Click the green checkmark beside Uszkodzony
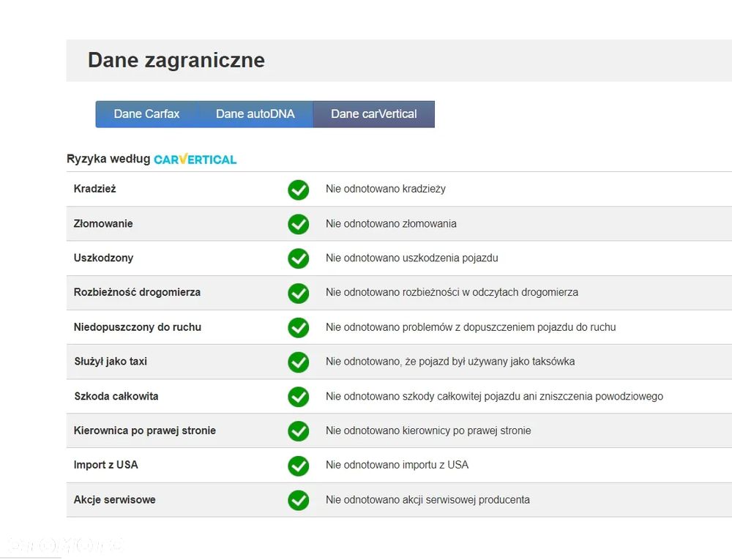 click(x=298, y=258)
